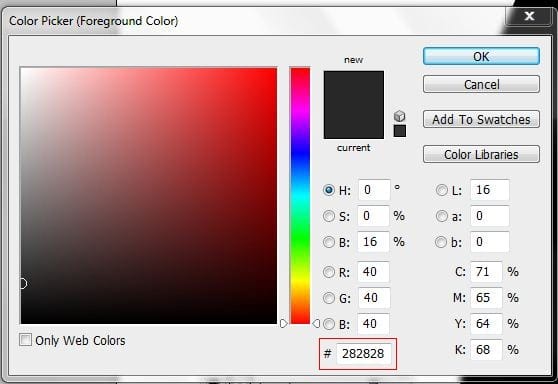Click the brightness B percent field
Viewport: 558px width, 384px height.
(373, 242)
